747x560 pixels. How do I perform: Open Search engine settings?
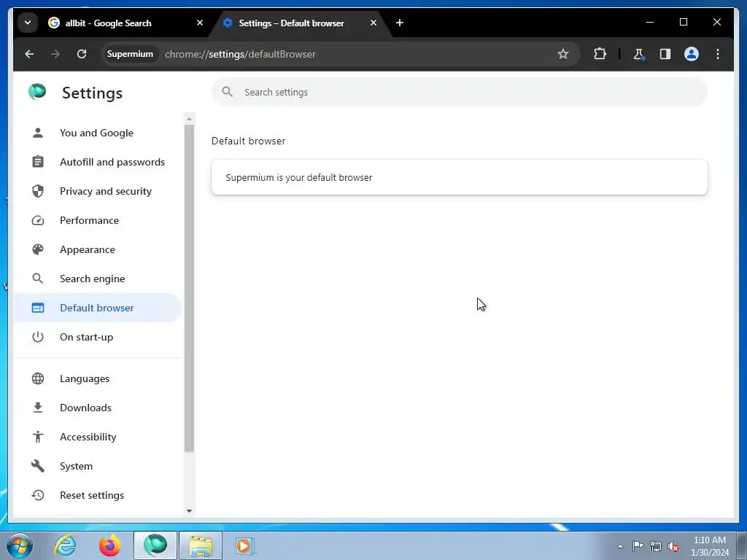pos(97,279)
